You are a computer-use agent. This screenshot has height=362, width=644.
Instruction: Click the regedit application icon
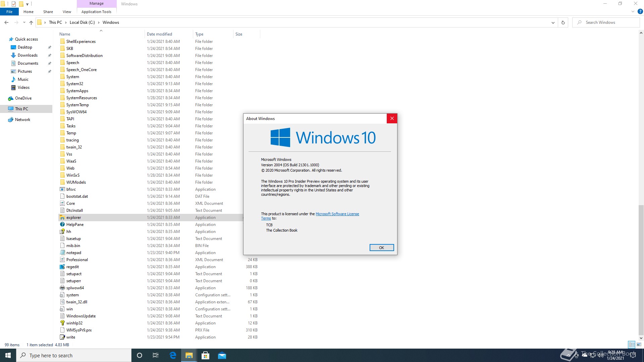(x=62, y=267)
